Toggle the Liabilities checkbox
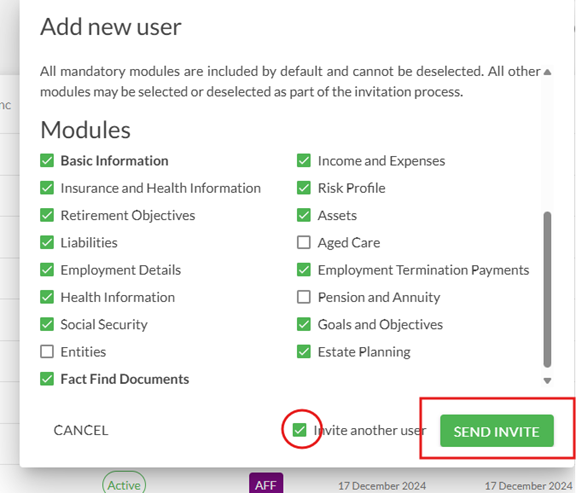The width and height of the screenshot is (576, 493). (47, 242)
